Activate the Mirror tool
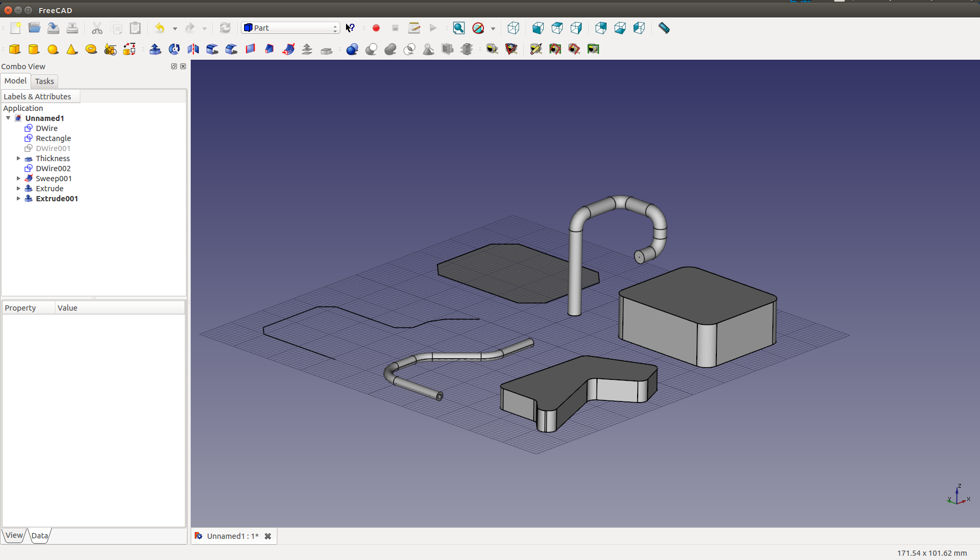This screenshot has width=980, height=560. tap(193, 49)
